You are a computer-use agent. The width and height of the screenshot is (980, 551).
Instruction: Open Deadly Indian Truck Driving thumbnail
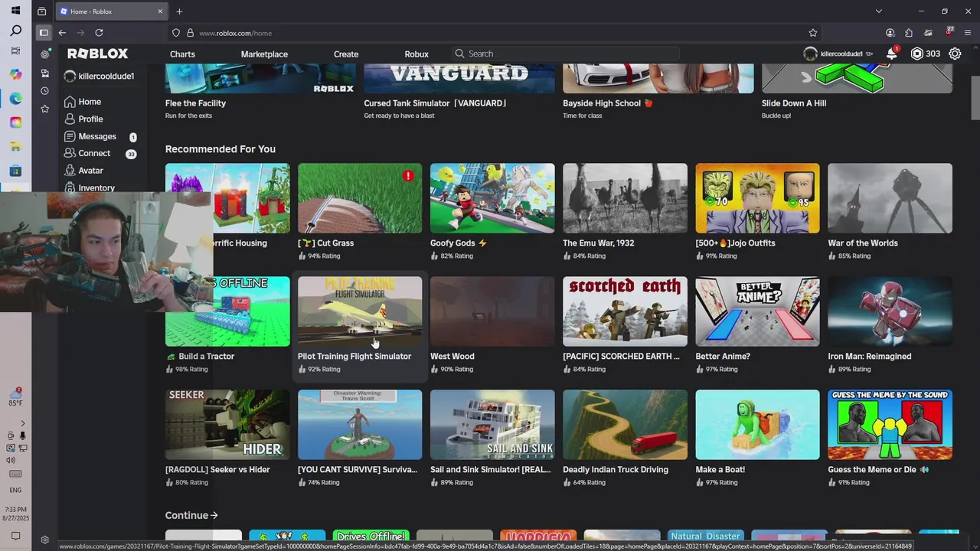[625, 425]
